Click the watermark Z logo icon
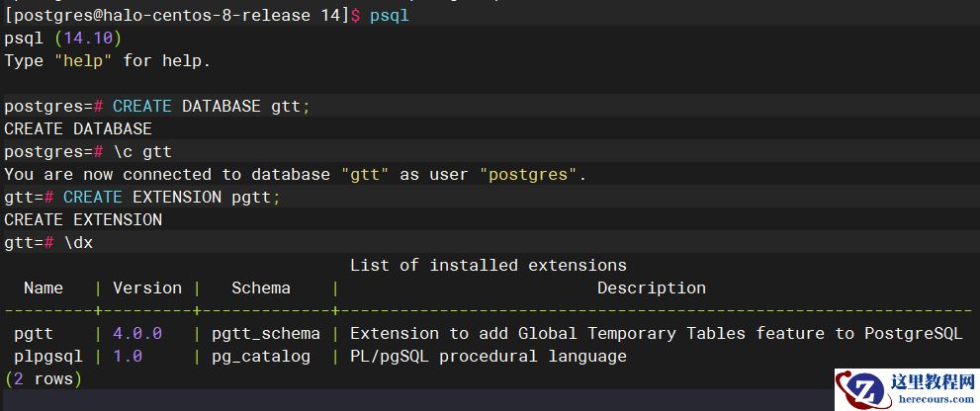This screenshot has height=411, width=980. [x=863, y=389]
